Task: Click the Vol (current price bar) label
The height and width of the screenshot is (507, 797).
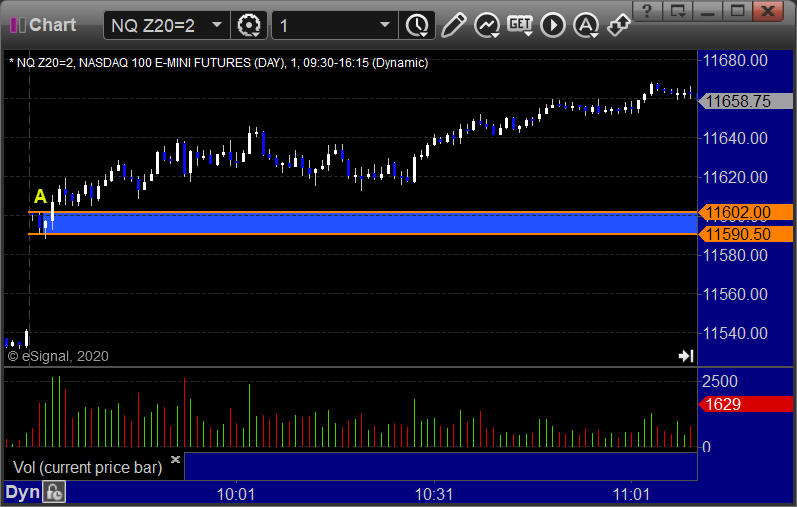Action: 87,467
